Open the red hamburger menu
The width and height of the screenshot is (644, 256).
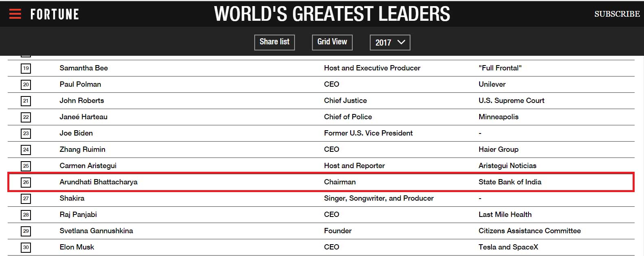point(15,14)
